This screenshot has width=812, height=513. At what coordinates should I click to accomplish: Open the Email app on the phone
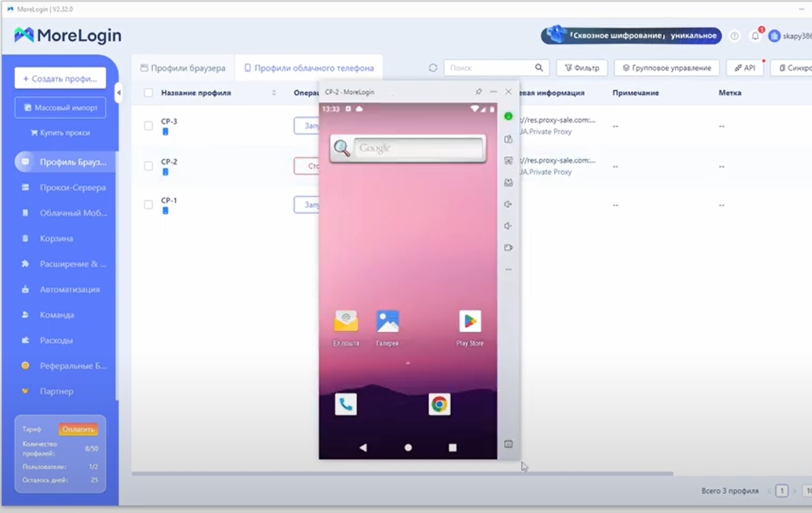(x=346, y=321)
